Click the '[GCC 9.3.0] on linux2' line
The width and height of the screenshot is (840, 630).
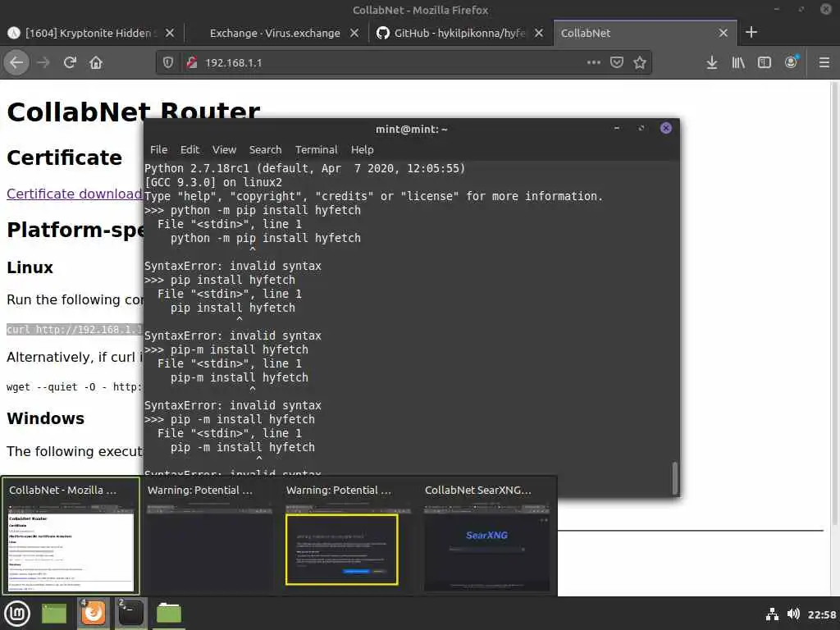pos(213,183)
